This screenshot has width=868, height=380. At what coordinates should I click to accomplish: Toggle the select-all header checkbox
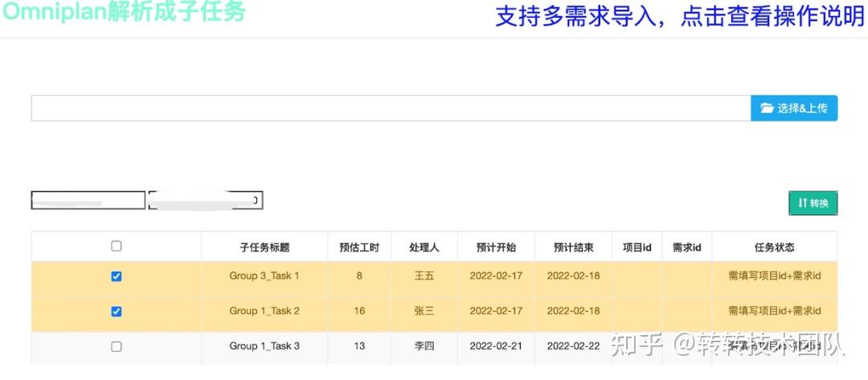pos(117,246)
